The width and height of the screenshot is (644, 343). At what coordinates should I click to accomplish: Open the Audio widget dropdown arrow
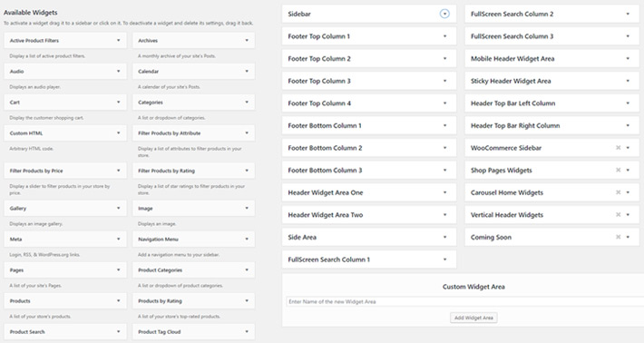pos(118,71)
